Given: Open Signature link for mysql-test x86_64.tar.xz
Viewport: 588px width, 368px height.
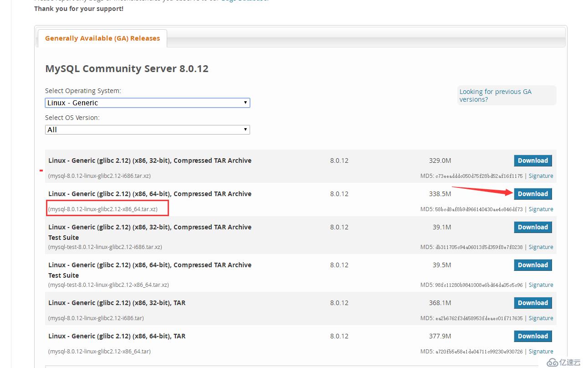Looking at the screenshot, I should (x=541, y=285).
